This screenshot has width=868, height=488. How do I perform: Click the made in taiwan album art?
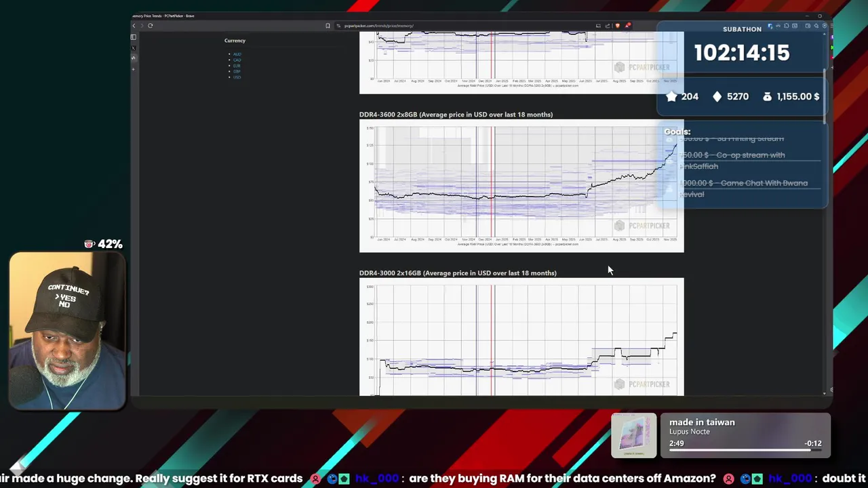634,435
